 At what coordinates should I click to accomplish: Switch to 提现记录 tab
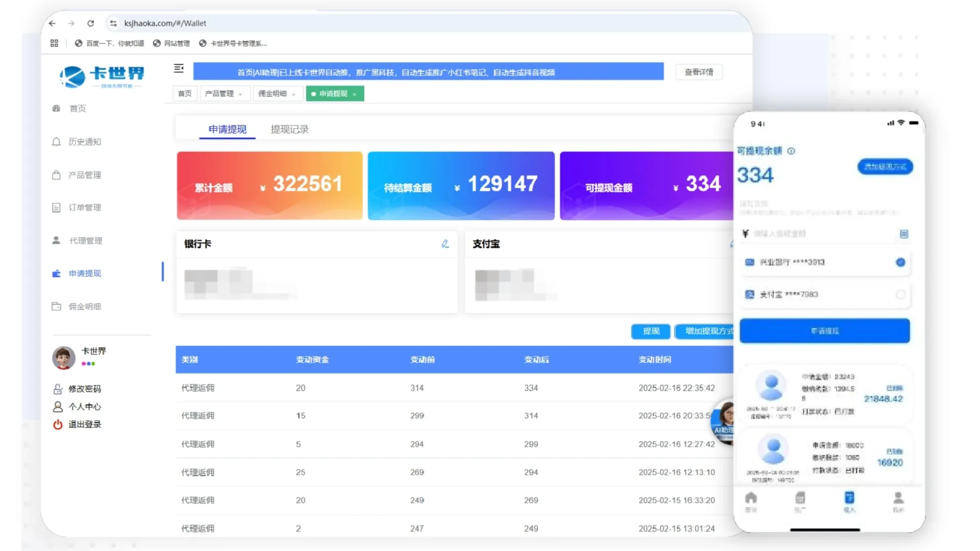click(289, 130)
